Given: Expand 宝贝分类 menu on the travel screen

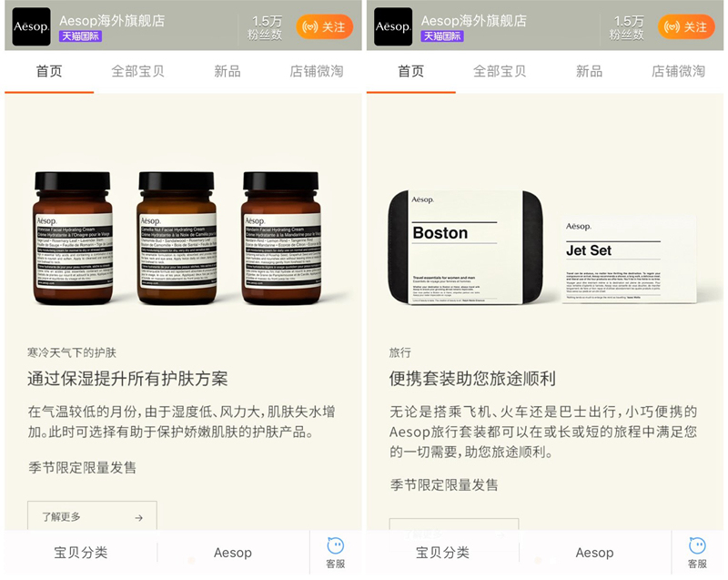Looking at the screenshot, I should pyautogui.click(x=443, y=553).
